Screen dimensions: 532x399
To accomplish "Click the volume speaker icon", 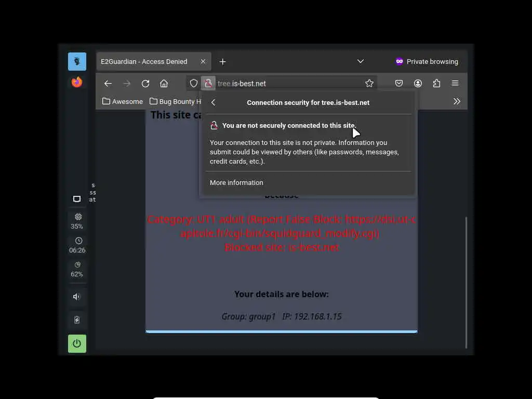I will pyautogui.click(x=76, y=297).
